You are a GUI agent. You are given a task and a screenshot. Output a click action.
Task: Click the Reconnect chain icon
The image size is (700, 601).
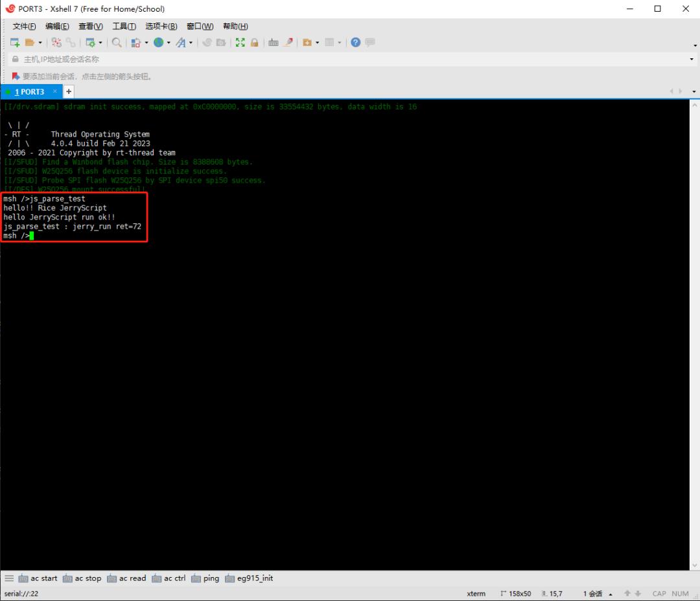pos(71,42)
